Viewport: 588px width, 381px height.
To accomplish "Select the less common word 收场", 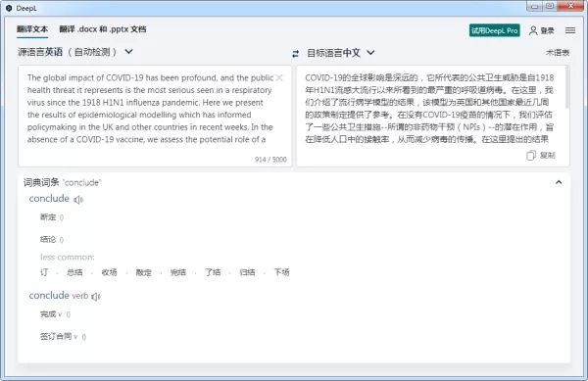I will pos(109,272).
